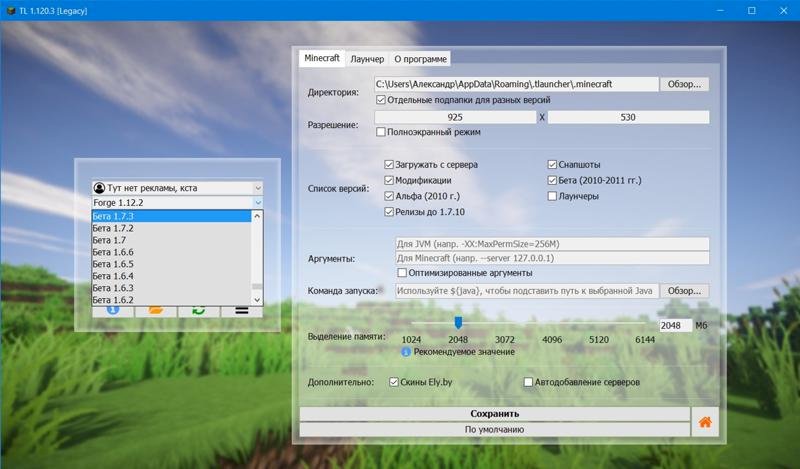800x469 pixels.
Task: Click the resolution width field 925
Action: pyautogui.click(x=455, y=117)
